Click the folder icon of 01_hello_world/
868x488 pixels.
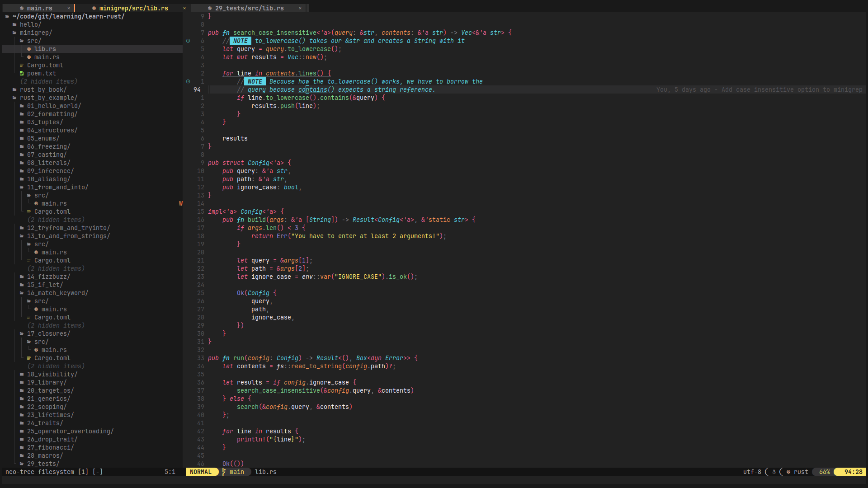[22, 106]
